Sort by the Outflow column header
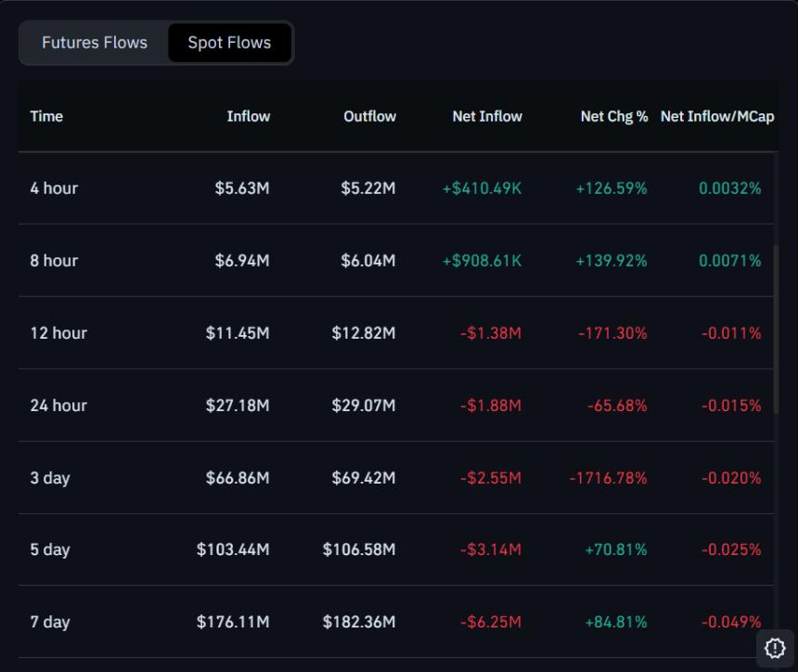This screenshot has width=798, height=672. pyautogui.click(x=369, y=116)
